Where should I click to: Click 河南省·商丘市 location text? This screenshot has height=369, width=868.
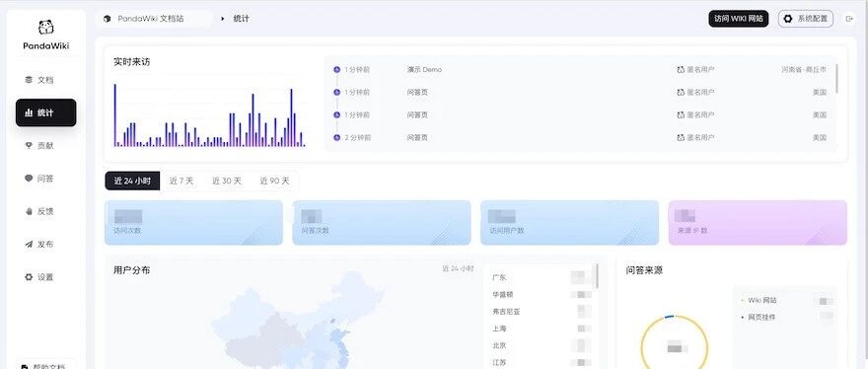point(804,70)
